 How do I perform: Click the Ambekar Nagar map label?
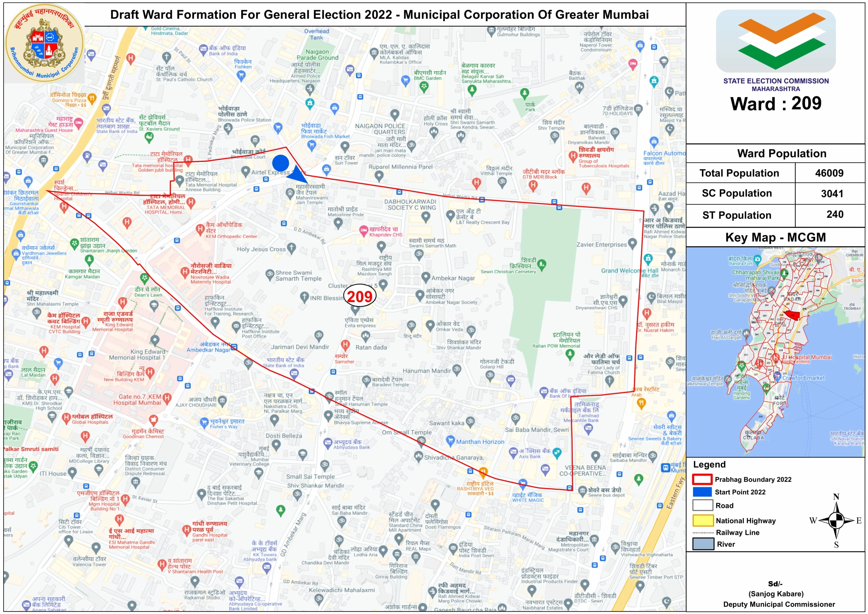click(453, 278)
